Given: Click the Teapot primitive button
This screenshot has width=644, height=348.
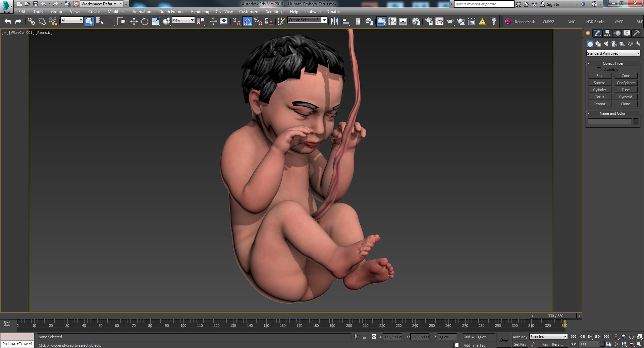Looking at the screenshot, I should tap(599, 104).
